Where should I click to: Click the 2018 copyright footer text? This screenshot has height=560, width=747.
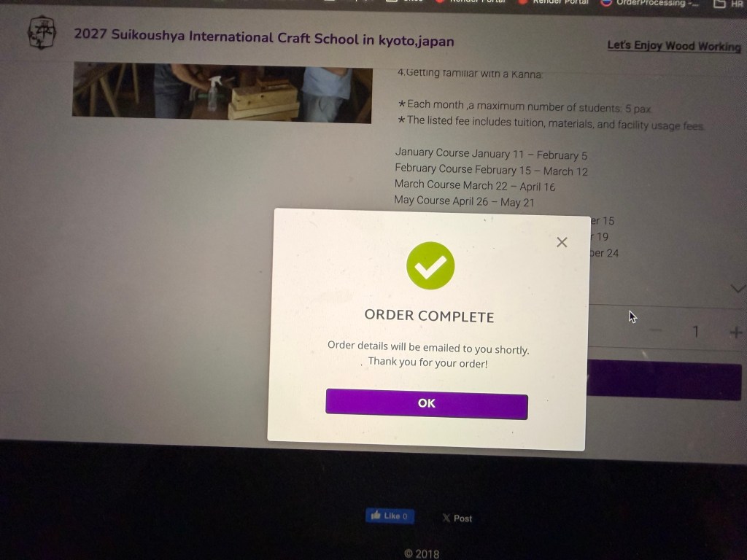(422, 554)
